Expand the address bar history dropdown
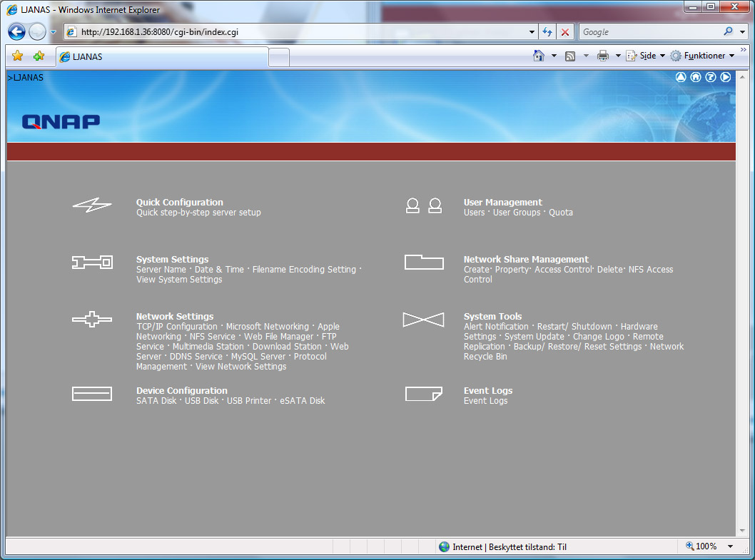 (x=532, y=32)
